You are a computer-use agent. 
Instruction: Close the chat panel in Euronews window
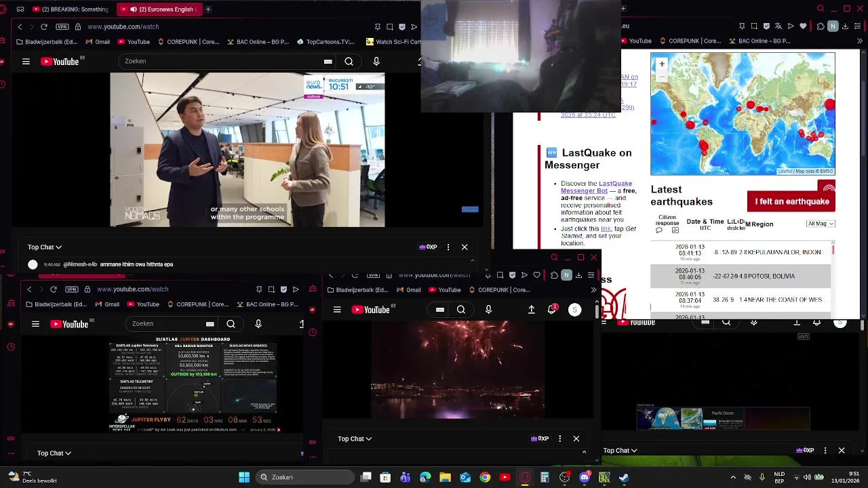(x=465, y=247)
